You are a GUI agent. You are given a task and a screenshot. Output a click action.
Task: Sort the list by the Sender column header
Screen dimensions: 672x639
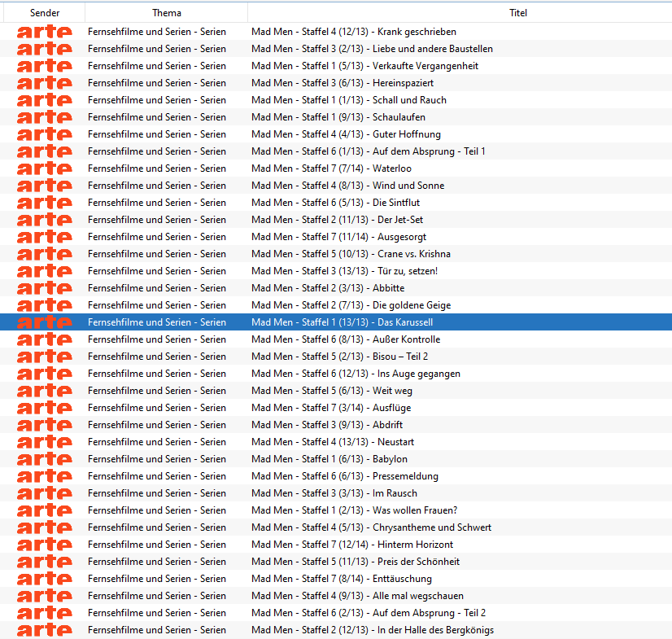45,13
